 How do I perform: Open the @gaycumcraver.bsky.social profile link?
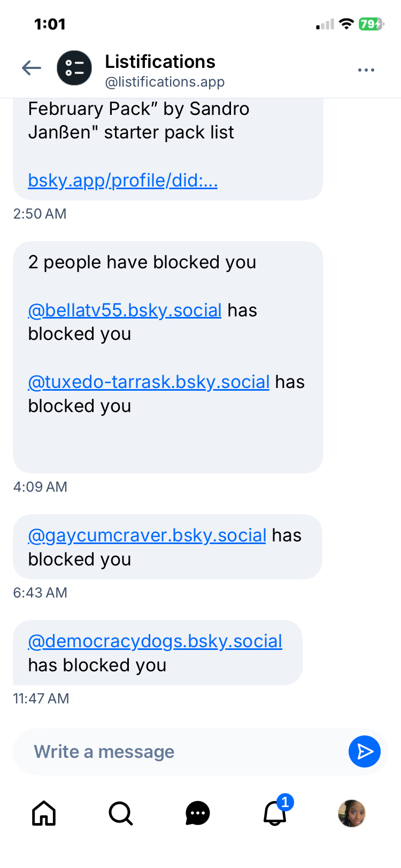tap(147, 536)
